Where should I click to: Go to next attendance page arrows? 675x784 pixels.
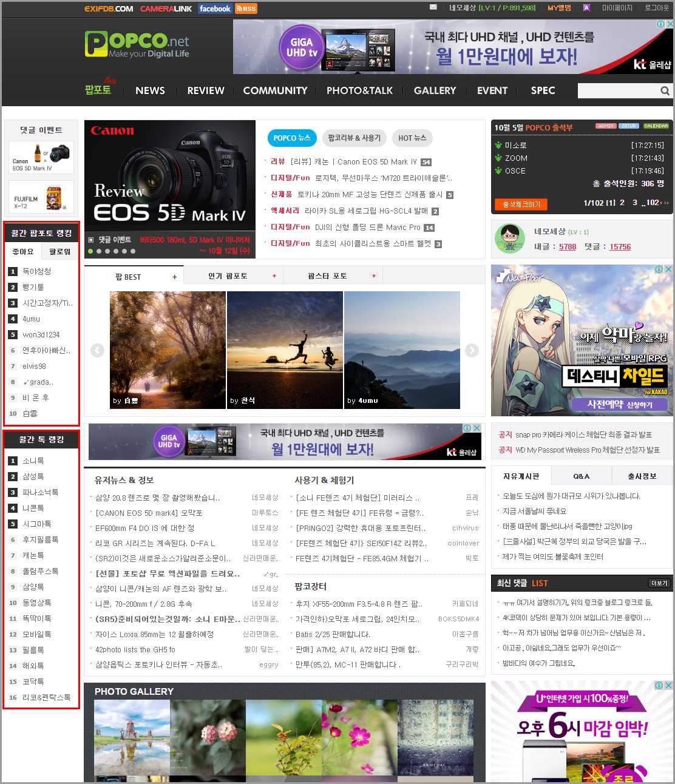point(665,203)
